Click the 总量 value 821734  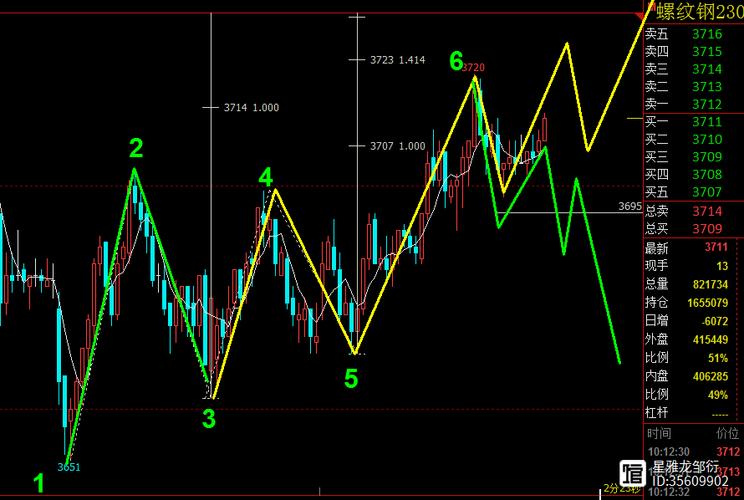pyautogui.click(x=710, y=284)
